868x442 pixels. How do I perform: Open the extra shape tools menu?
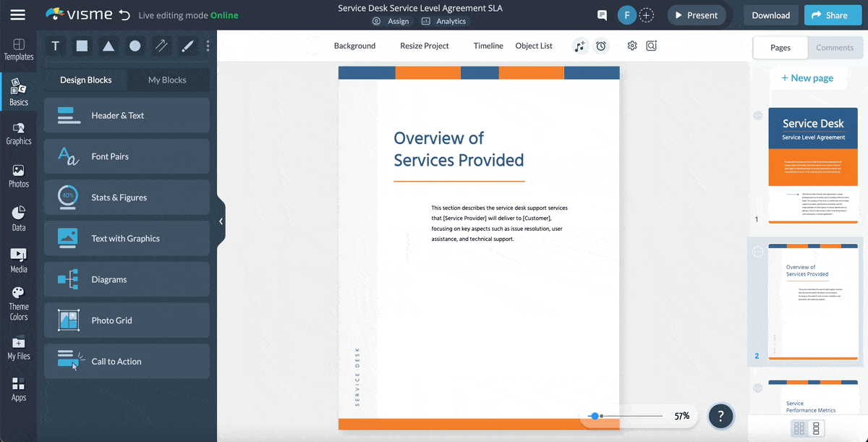point(208,46)
